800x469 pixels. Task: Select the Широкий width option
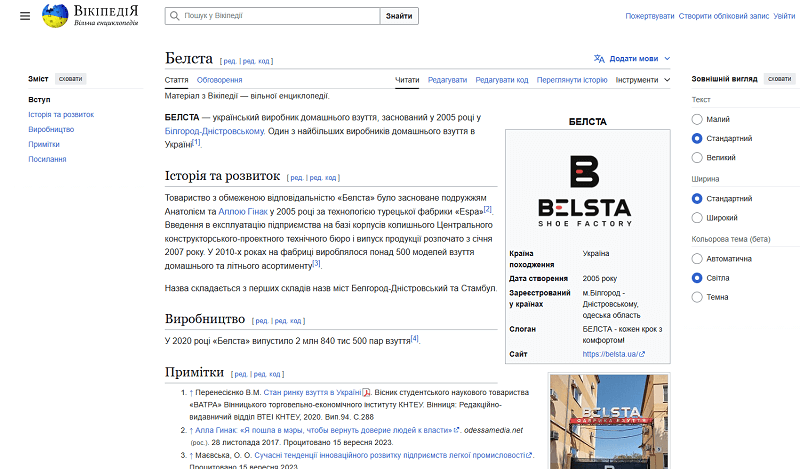(x=697, y=218)
